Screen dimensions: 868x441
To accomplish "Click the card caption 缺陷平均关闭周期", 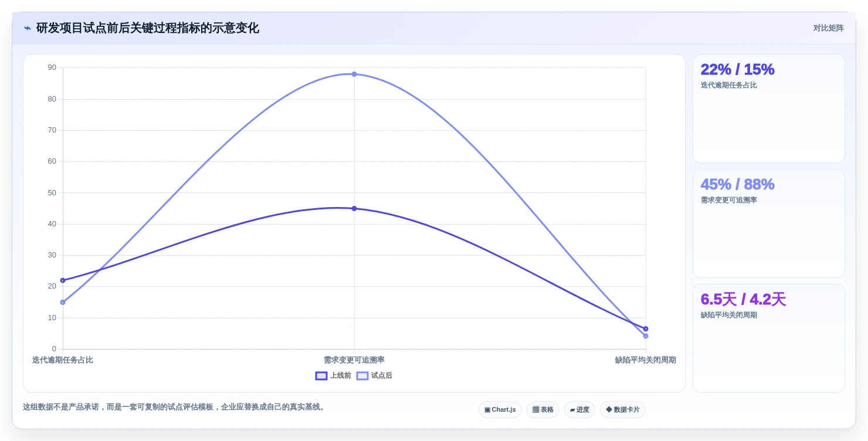I will 729,315.
